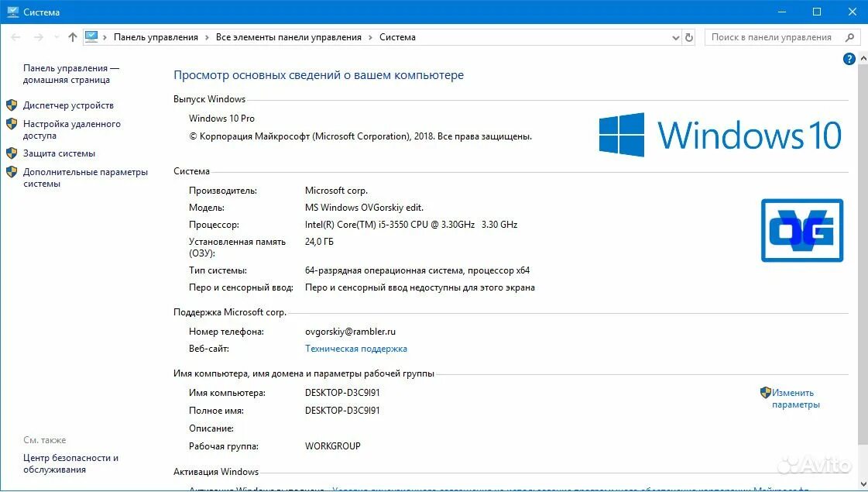Viewport: 868px width, 492px height.
Task: Open help with the question mark icon
Action: click(849, 59)
